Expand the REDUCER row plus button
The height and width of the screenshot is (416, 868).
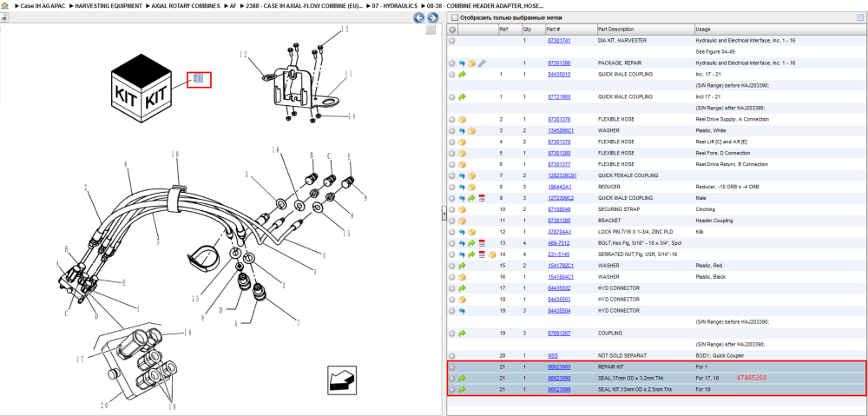tap(451, 187)
